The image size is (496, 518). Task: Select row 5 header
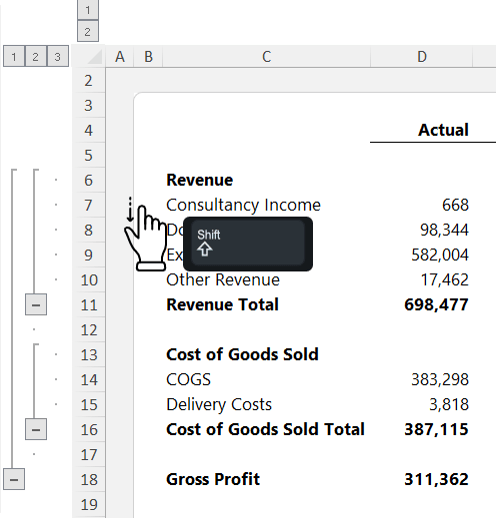(x=89, y=155)
